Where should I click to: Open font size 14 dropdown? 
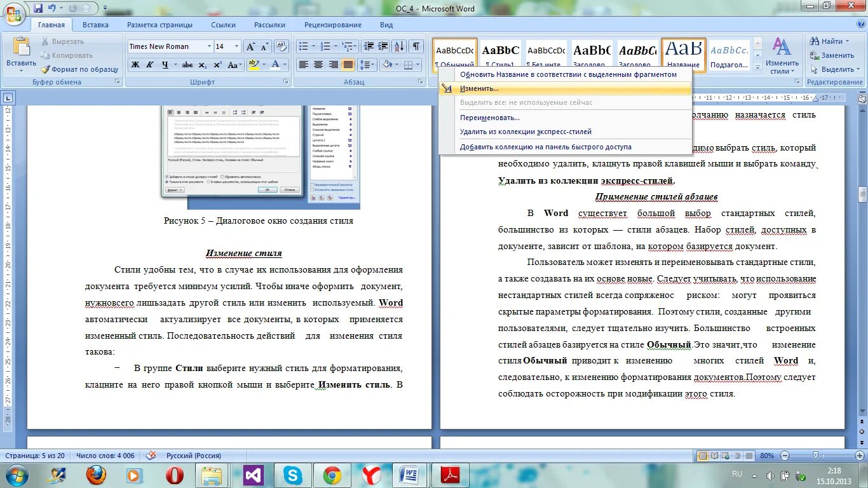237,46
